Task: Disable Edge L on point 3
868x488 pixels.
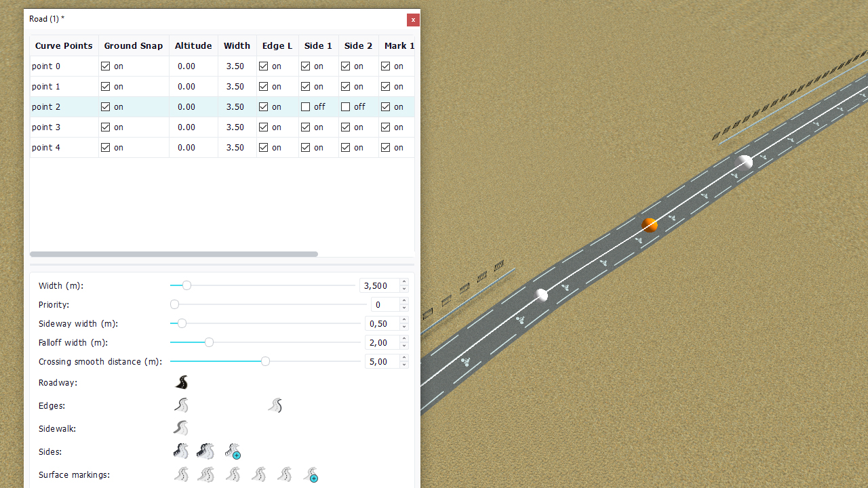Action: pos(264,127)
